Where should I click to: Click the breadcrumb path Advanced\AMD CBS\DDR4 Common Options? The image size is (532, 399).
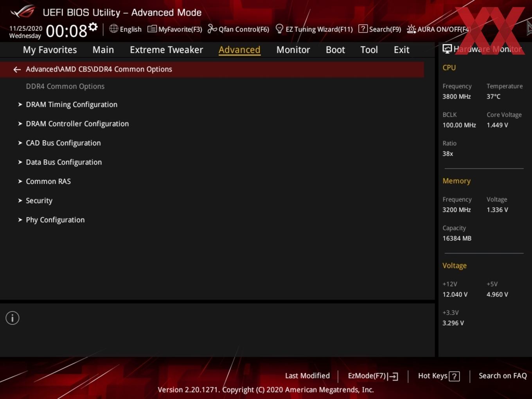(x=99, y=69)
